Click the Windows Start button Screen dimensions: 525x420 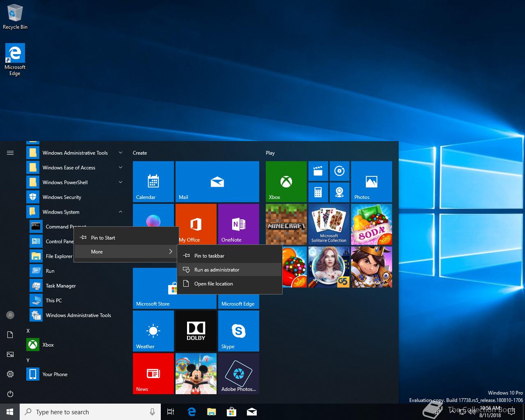pyautogui.click(x=10, y=412)
